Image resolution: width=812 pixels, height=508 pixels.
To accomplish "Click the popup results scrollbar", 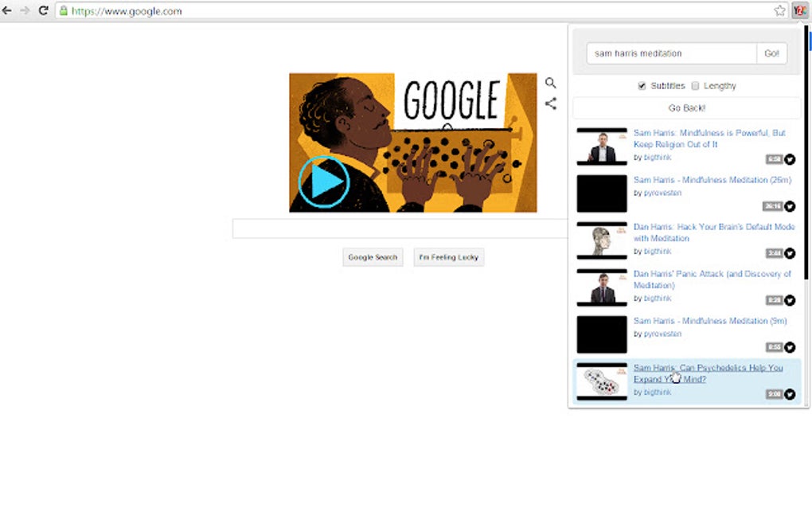I will 806,153.
